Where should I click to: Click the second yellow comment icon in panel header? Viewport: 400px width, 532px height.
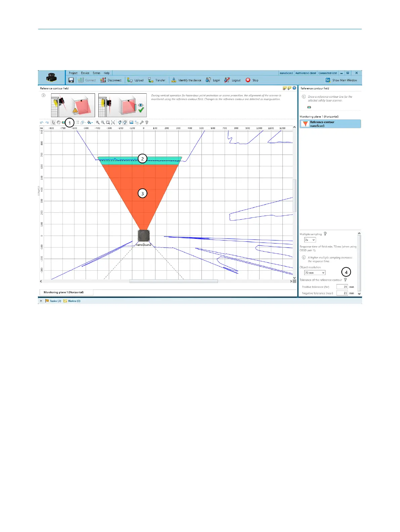point(289,88)
